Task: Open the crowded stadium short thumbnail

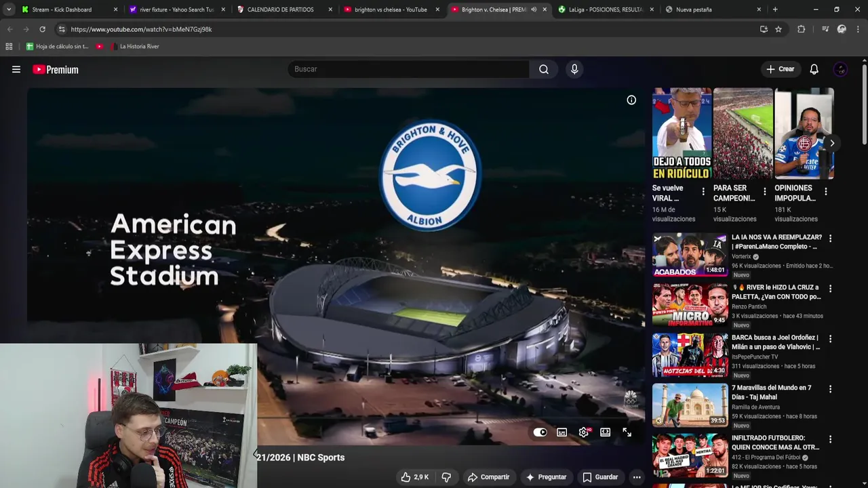Action: (x=743, y=133)
